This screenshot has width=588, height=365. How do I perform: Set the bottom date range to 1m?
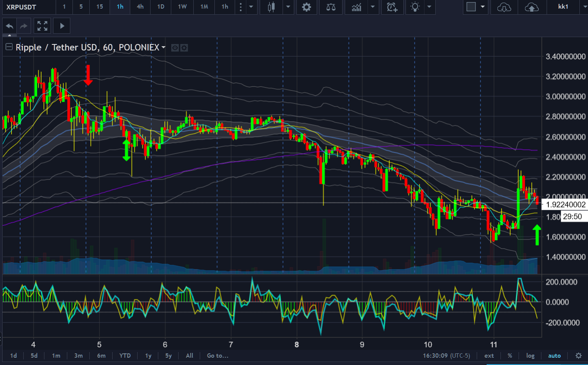tap(56, 356)
